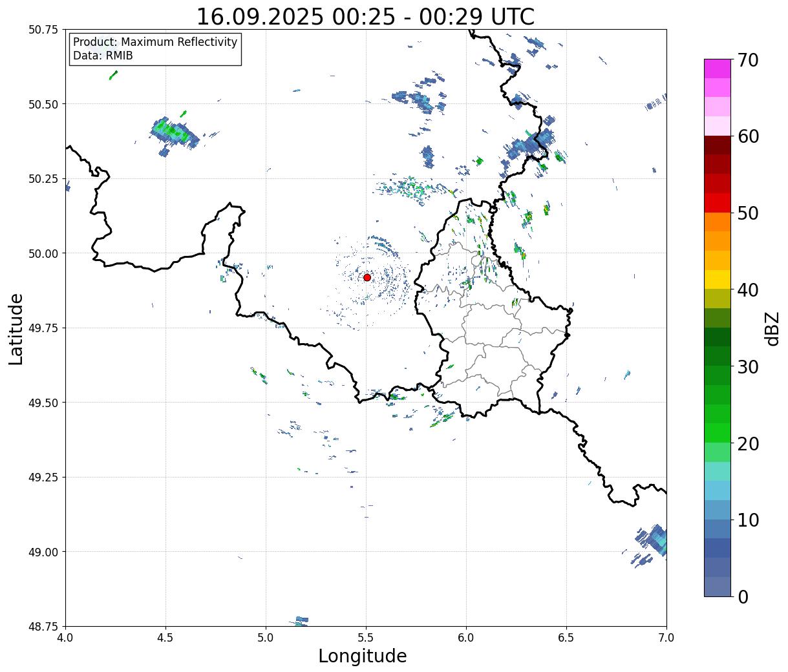Click latitude tick label 49.50
788x672 pixels.
pos(43,403)
